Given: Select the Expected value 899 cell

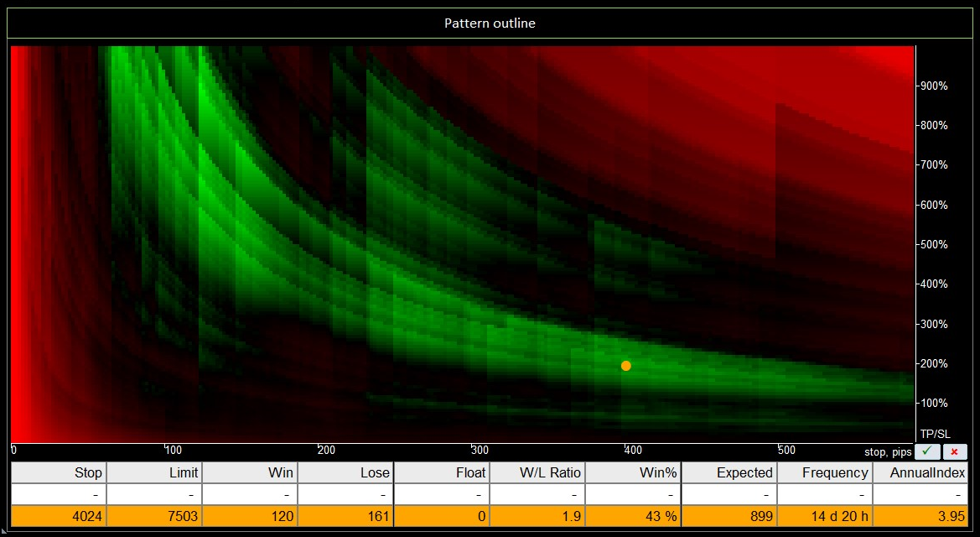Looking at the screenshot, I should [x=729, y=516].
